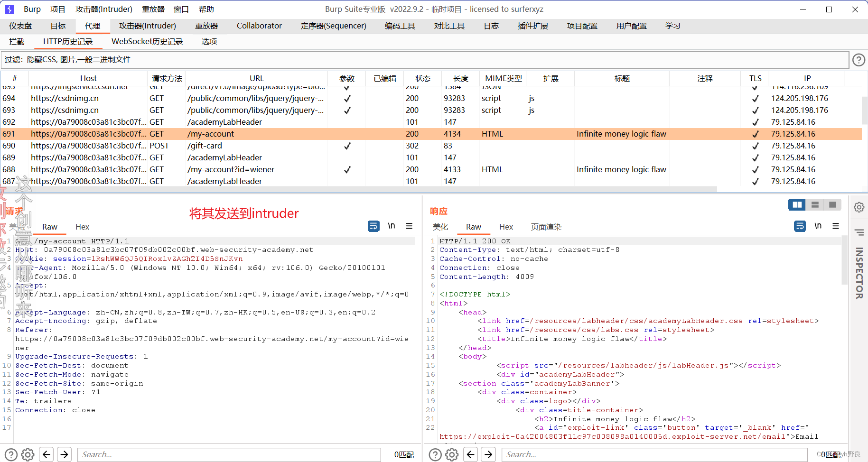Toggle response newline \n display

[x=818, y=226]
